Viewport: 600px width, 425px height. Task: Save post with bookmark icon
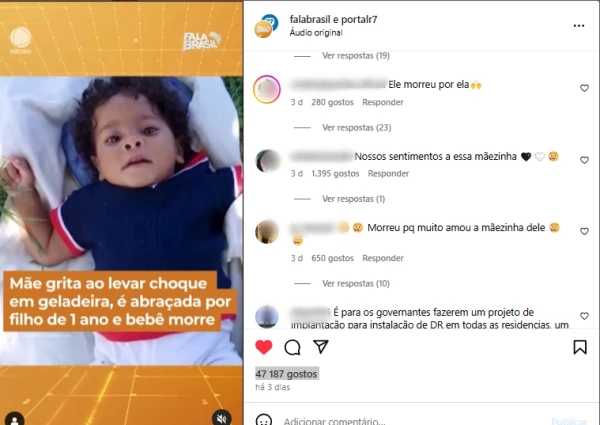(580, 347)
